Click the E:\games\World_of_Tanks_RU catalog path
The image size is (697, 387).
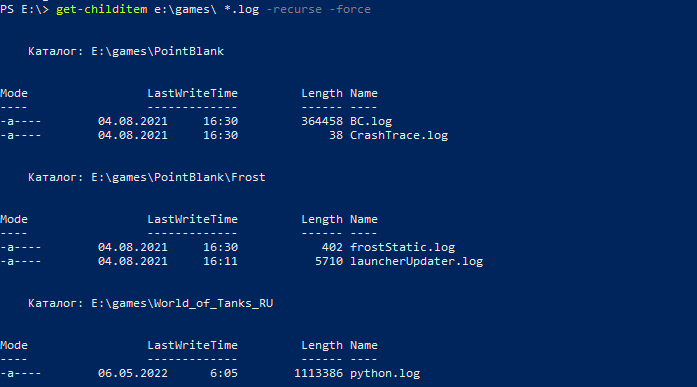pyautogui.click(x=182, y=303)
